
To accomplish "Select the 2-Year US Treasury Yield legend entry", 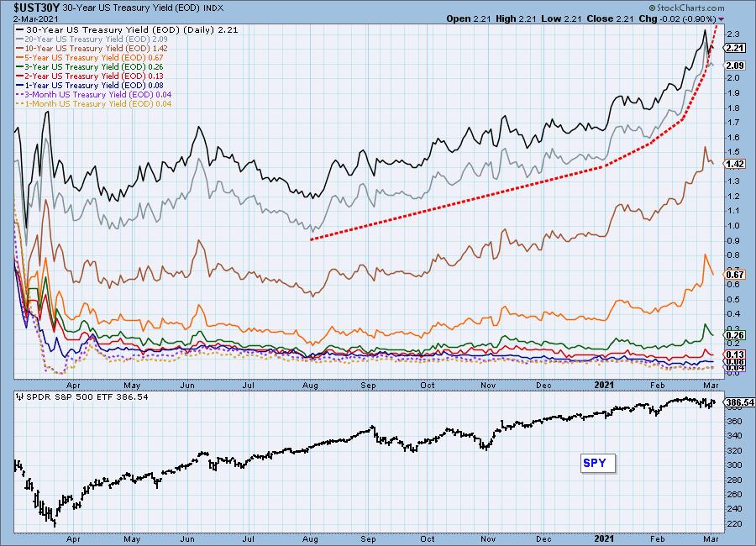I will pyautogui.click(x=90, y=76).
